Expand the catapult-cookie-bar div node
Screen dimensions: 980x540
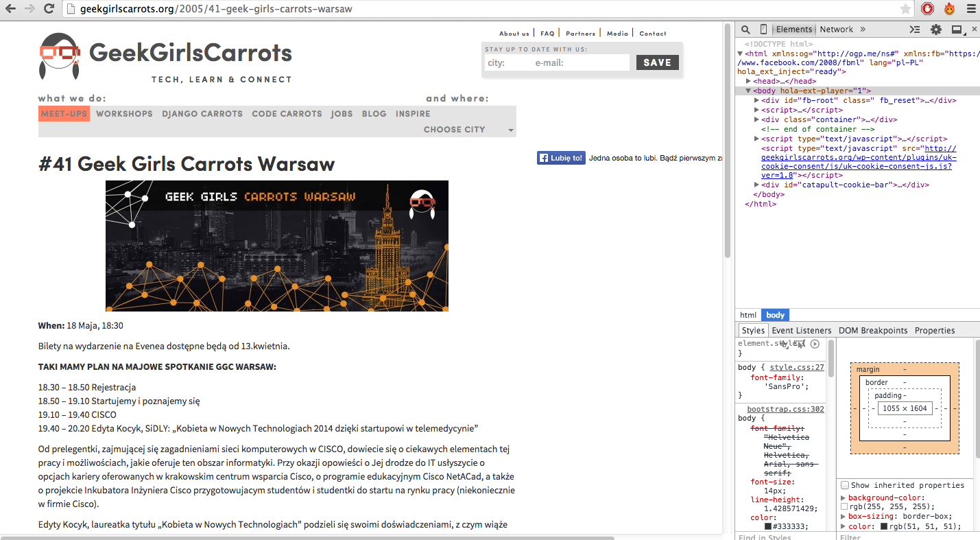pos(757,185)
